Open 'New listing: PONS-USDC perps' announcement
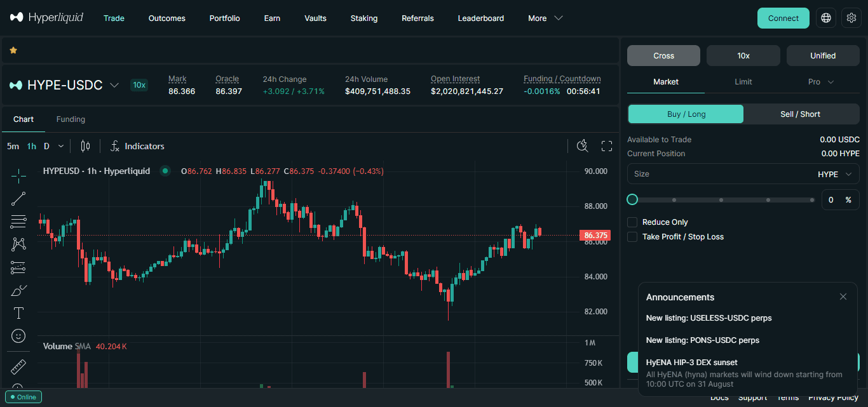This screenshot has width=868, height=407. point(703,340)
